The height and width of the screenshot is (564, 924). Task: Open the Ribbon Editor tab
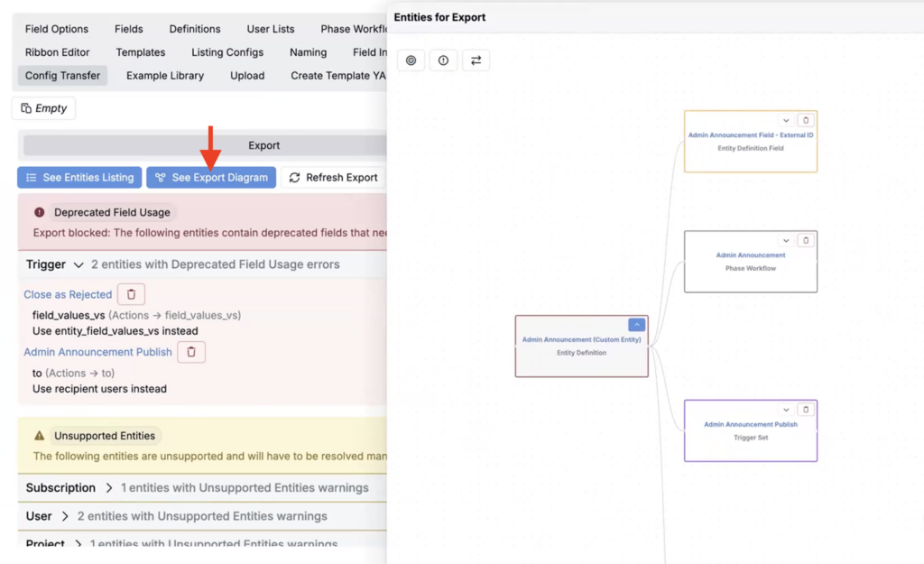58,52
